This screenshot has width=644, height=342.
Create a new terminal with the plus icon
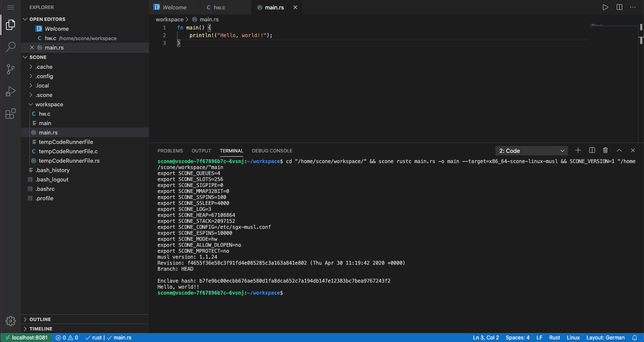(x=578, y=150)
